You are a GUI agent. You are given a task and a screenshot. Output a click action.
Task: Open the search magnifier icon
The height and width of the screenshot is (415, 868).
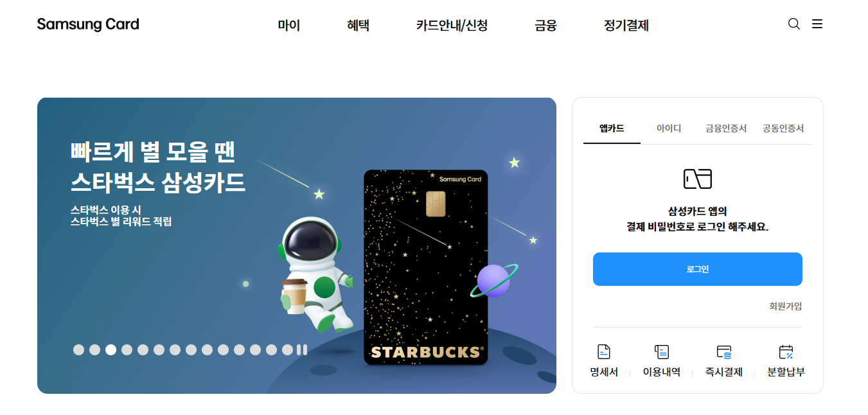click(x=794, y=24)
